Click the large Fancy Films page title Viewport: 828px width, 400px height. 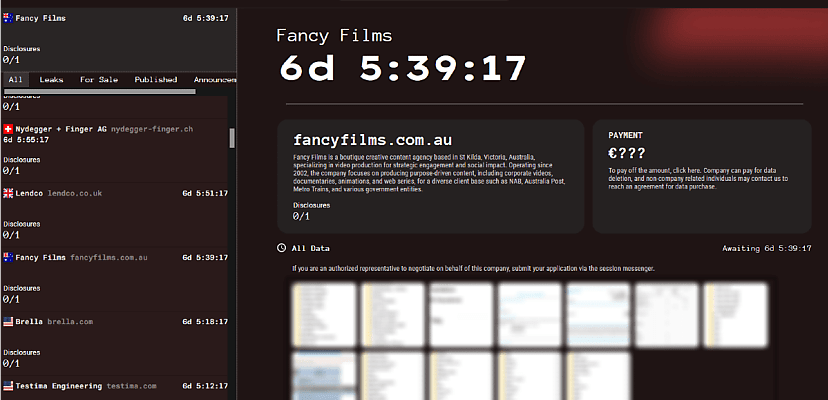click(x=334, y=35)
